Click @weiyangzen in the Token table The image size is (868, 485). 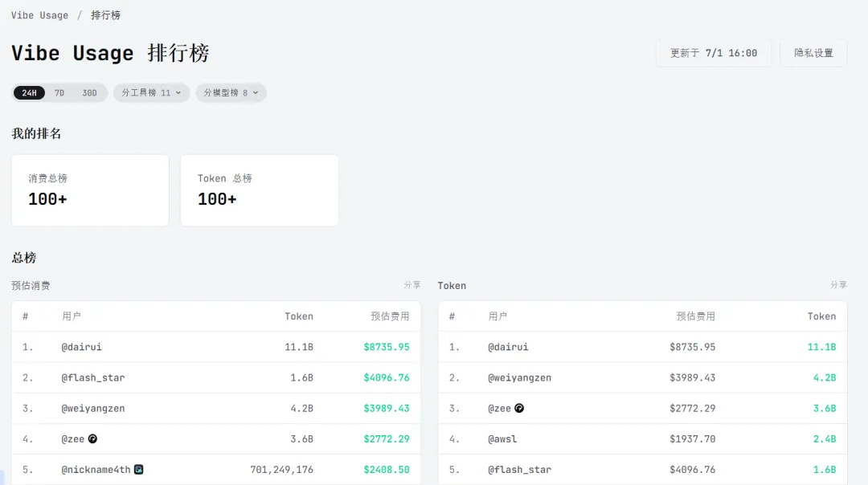tap(519, 377)
